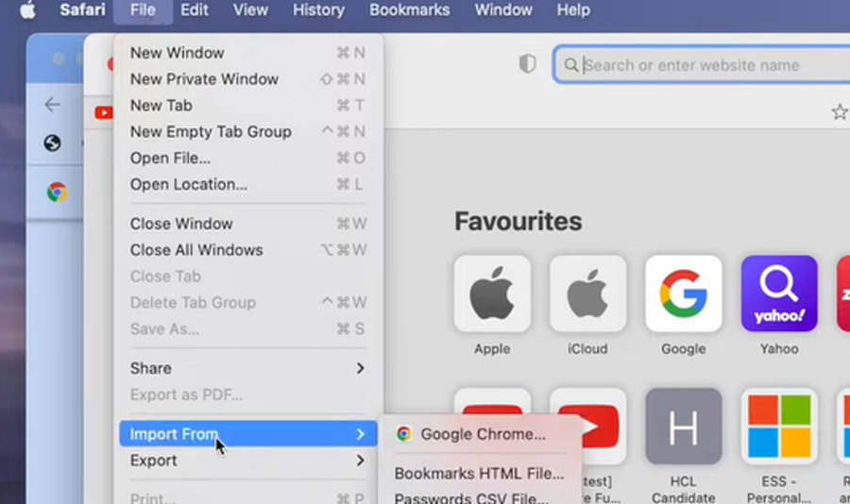This screenshot has height=504, width=850.
Task: Click the privacy shield icon
Action: (527, 64)
